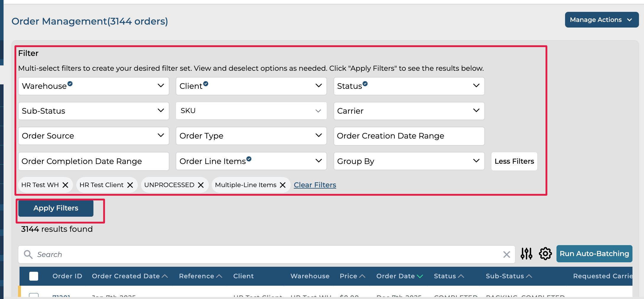
Task: Remove the HR Test Client filter chip
Action: pyautogui.click(x=130, y=185)
